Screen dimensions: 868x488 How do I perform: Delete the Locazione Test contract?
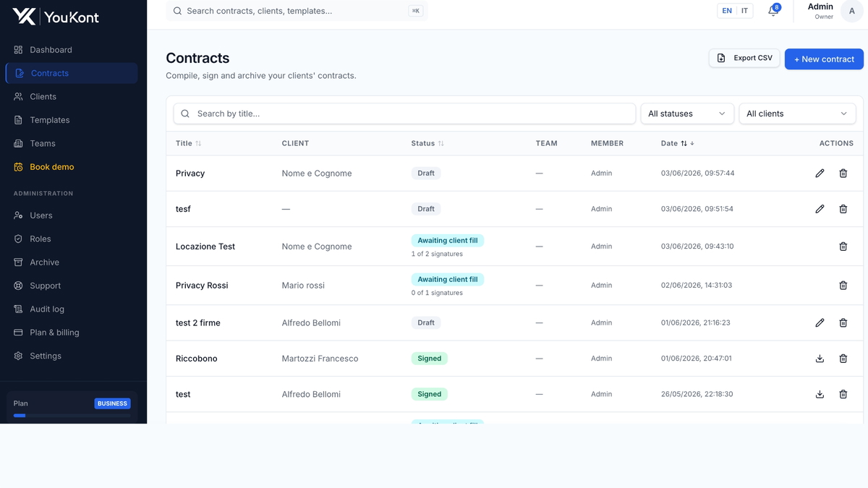843,247
